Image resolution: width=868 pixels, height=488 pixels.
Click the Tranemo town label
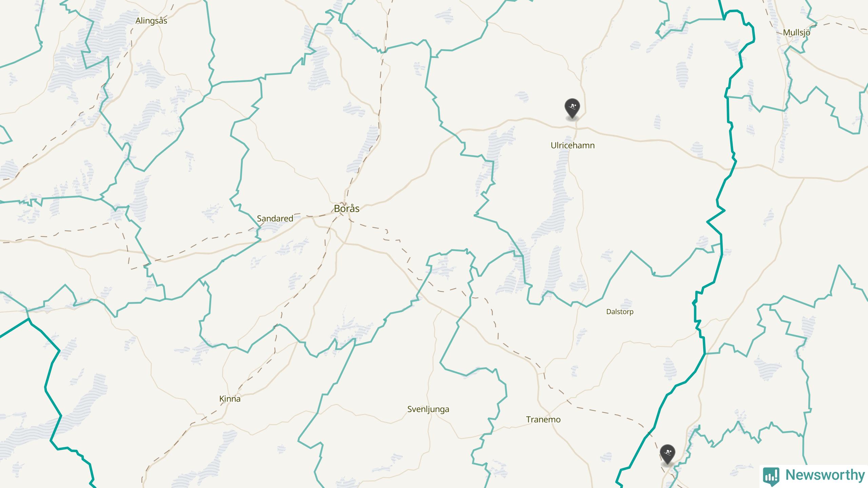tap(543, 420)
